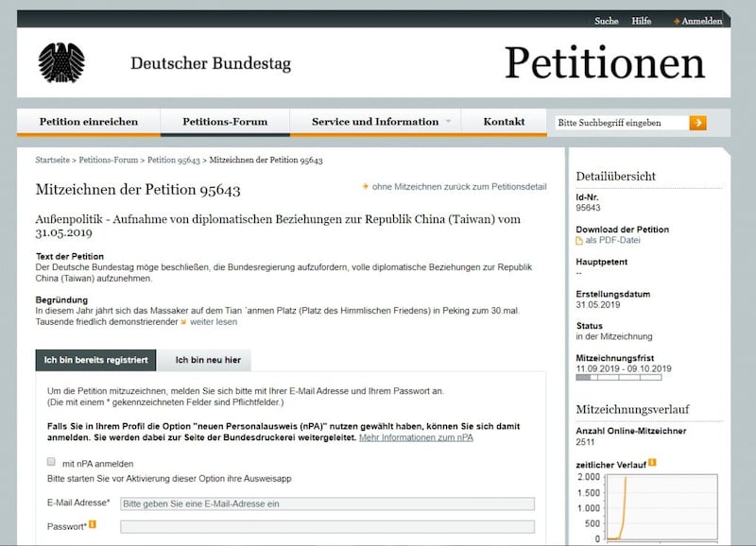Click the orange arrow before Anmelden

[677, 21]
